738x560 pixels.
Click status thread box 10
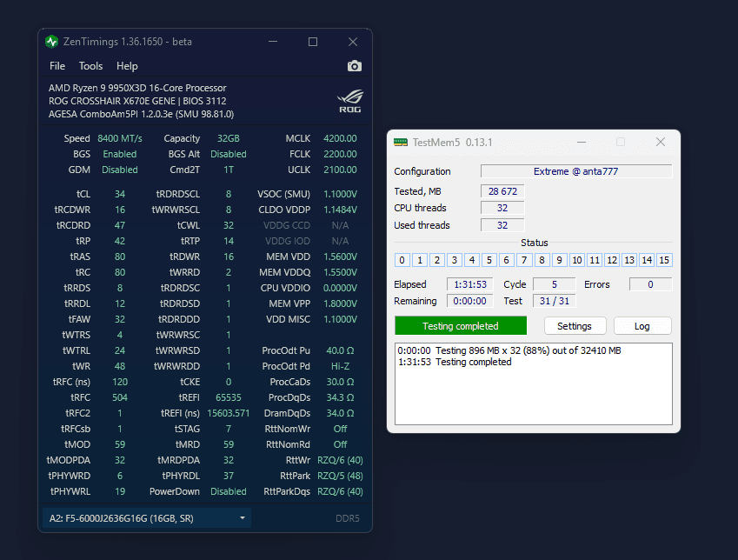click(x=576, y=260)
